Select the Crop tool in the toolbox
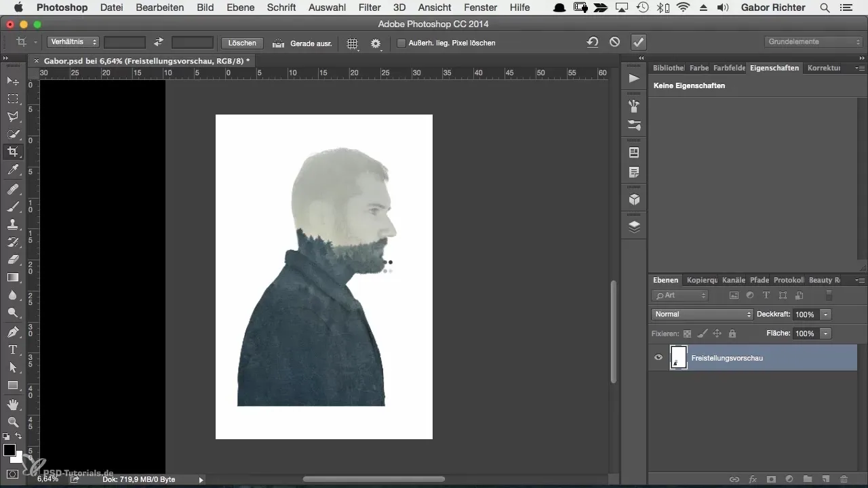The width and height of the screenshot is (868, 488). (13, 152)
